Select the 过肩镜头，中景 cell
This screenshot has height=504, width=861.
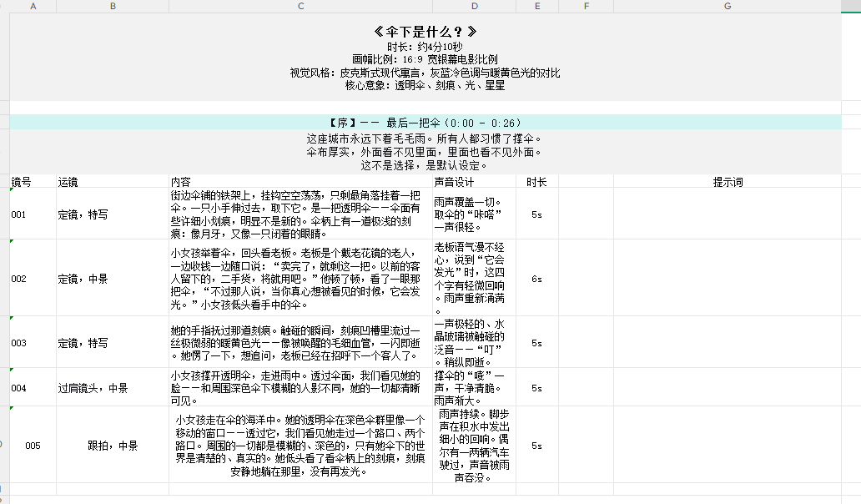pyautogui.click(x=113, y=388)
